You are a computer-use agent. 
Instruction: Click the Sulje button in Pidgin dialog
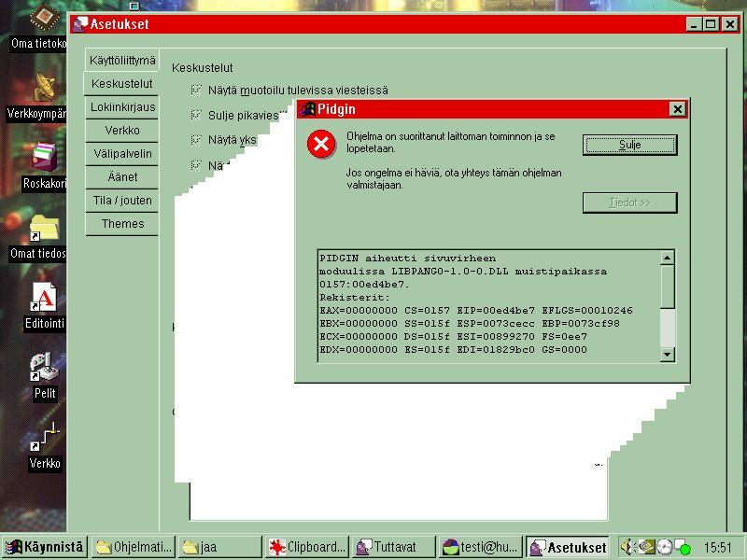pos(629,145)
